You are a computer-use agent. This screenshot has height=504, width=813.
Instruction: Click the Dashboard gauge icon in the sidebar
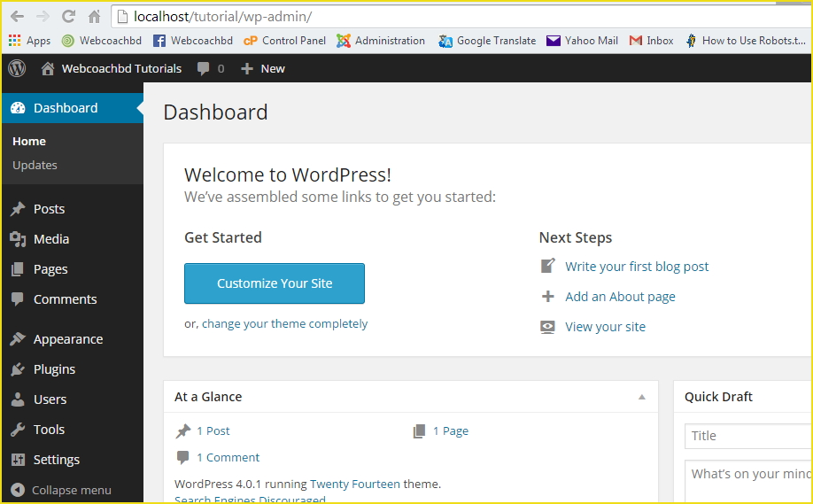click(x=18, y=108)
